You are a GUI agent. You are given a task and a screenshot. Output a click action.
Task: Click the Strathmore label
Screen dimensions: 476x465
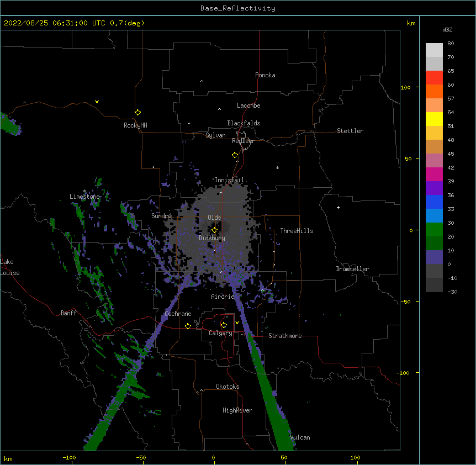(285, 336)
